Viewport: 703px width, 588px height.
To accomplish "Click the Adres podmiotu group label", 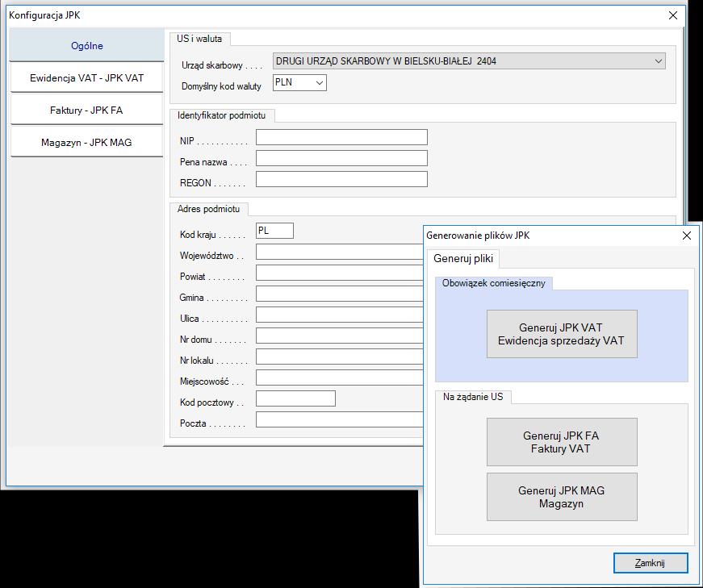I will tap(208, 209).
